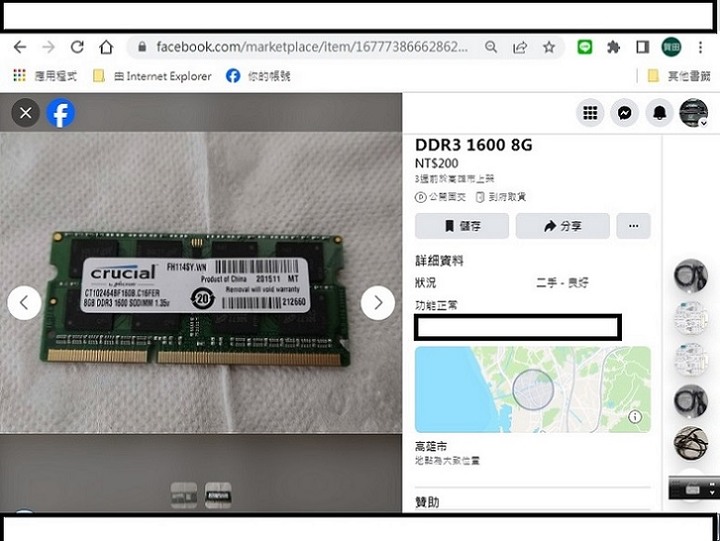Open the Internet Explorer bookmarks folder
The image size is (720, 541).
point(153,76)
